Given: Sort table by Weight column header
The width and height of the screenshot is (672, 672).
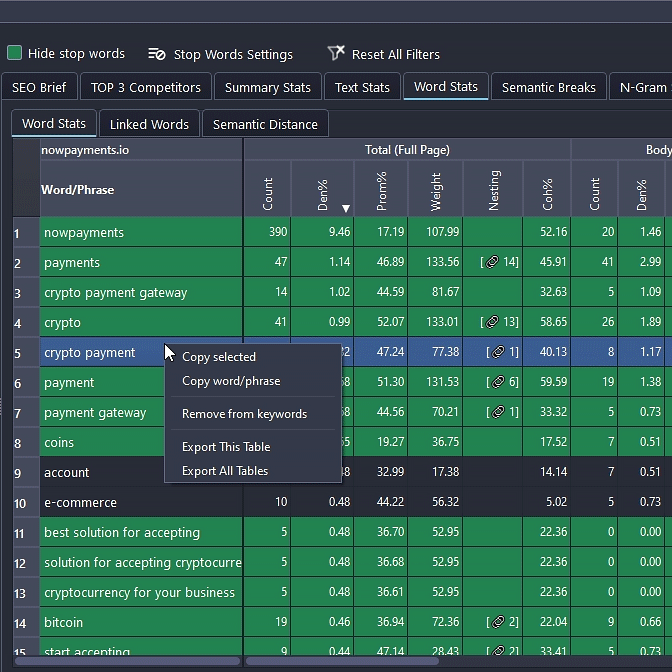Looking at the screenshot, I should 435,188.
